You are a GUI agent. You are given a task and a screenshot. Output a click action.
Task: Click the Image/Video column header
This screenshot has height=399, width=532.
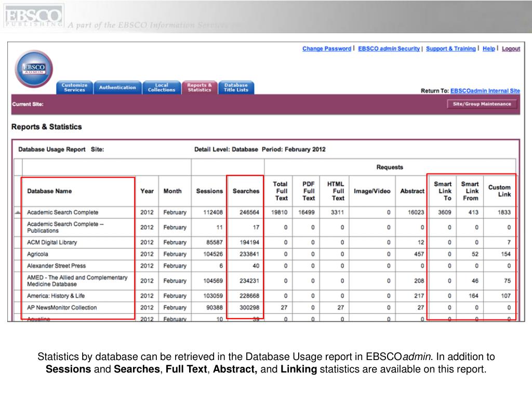coord(372,191)
